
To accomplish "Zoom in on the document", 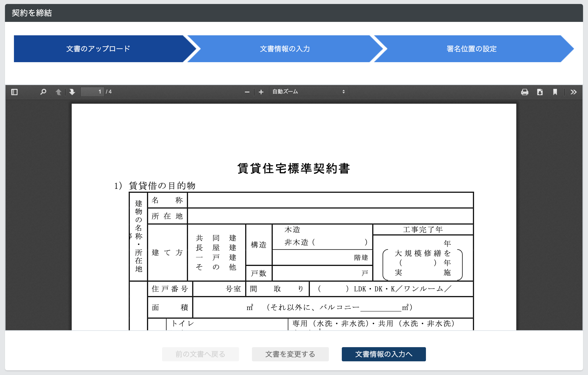I will click(x=261, y=92).
